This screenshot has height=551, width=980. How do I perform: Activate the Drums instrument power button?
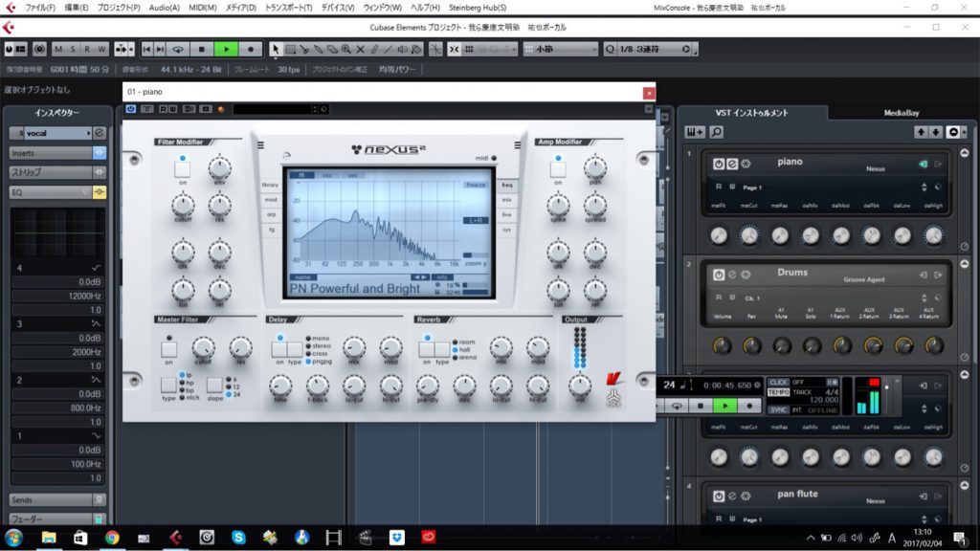719,274
